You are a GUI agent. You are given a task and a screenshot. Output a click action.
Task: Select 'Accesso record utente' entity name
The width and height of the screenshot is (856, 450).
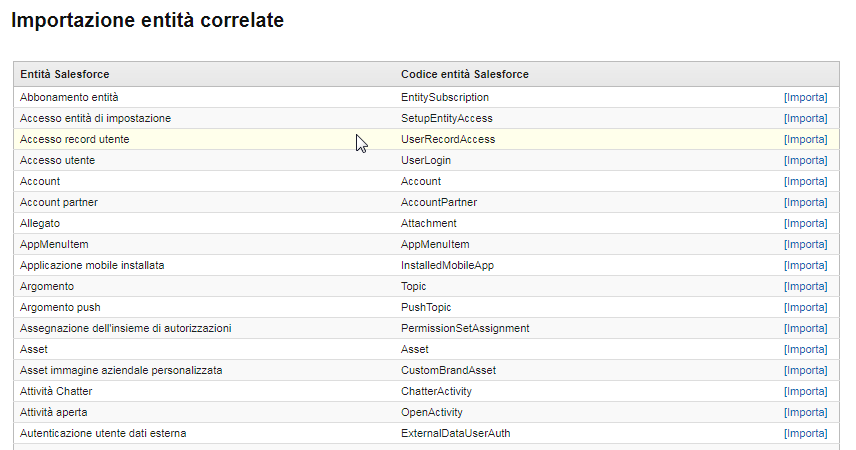click(75, 139)
